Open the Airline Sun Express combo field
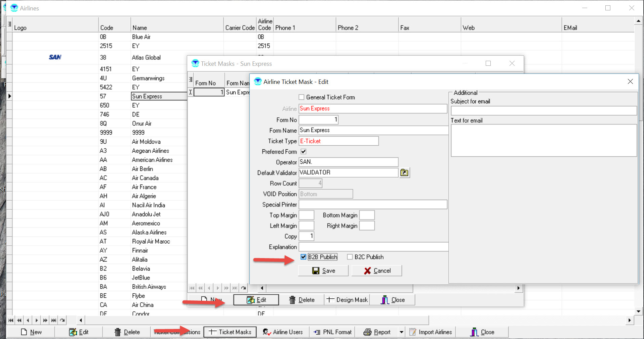The width and height of the screenshot is (644, 339). point(373,109)
